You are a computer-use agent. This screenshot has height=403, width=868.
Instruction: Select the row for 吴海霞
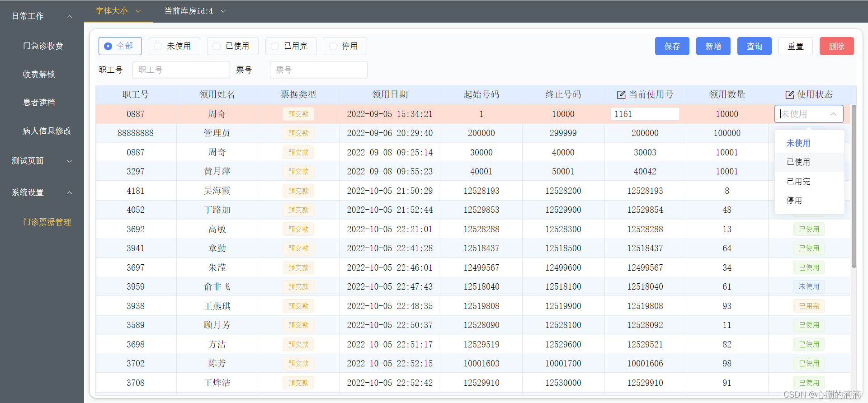click(x=472, y=191)
